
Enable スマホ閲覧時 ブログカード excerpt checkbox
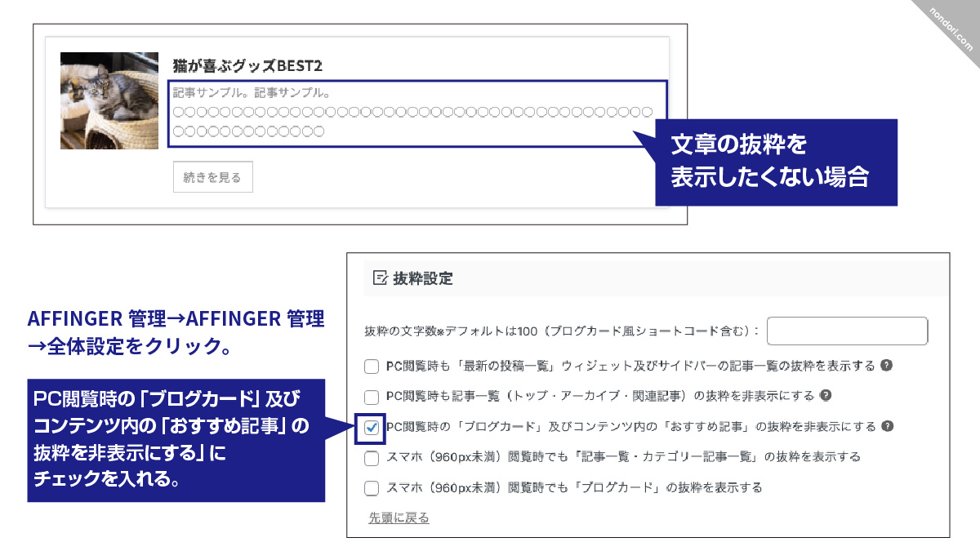372,488
